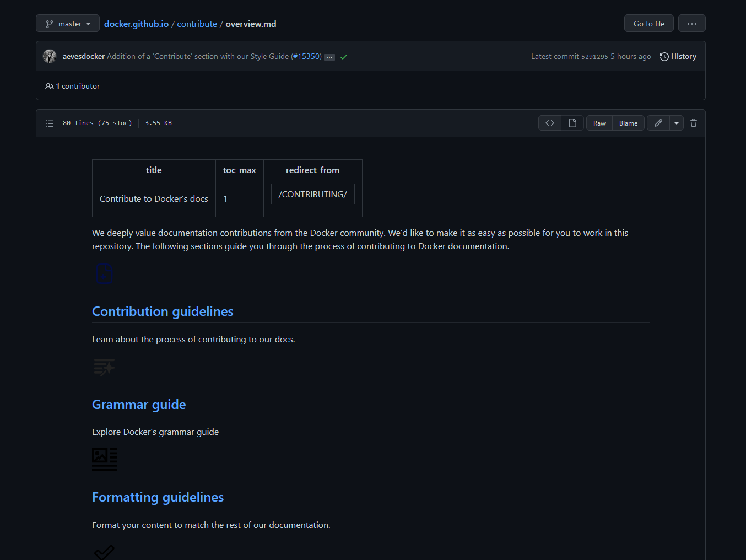Edit this file with pencil icon
This screenshot has height=560, width=746.
coord(658,123)
